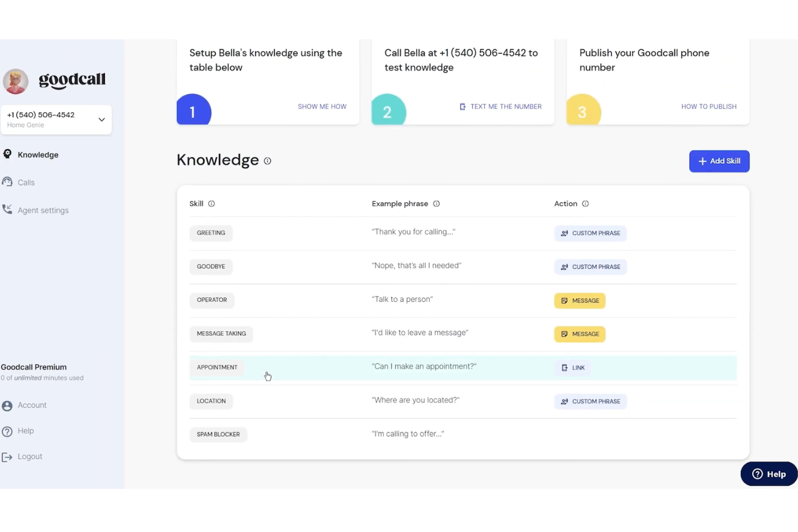Click phrase "Nope, that's all I needed"
Viewport: 798px width, 532px height.
[x=416, y=265]
